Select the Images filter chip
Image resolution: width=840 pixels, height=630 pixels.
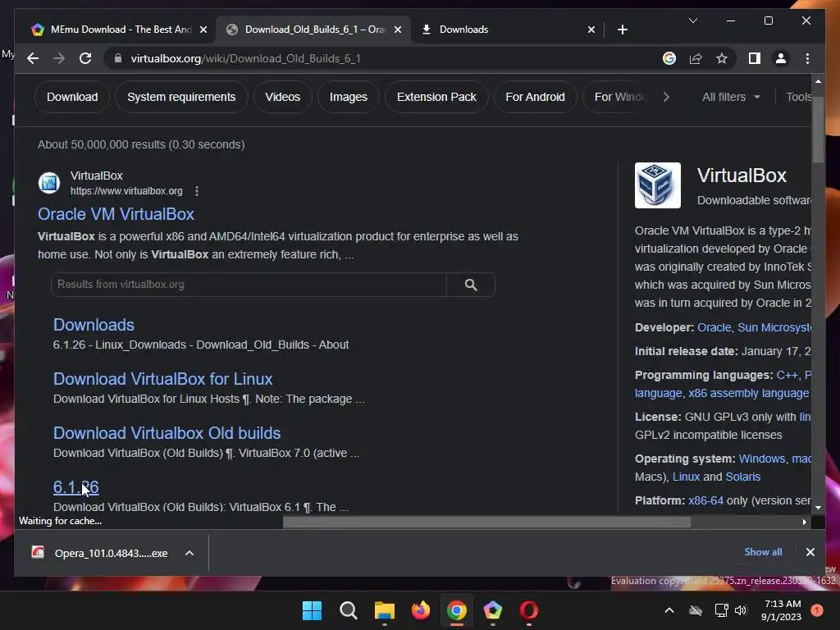tap(348, 97)
